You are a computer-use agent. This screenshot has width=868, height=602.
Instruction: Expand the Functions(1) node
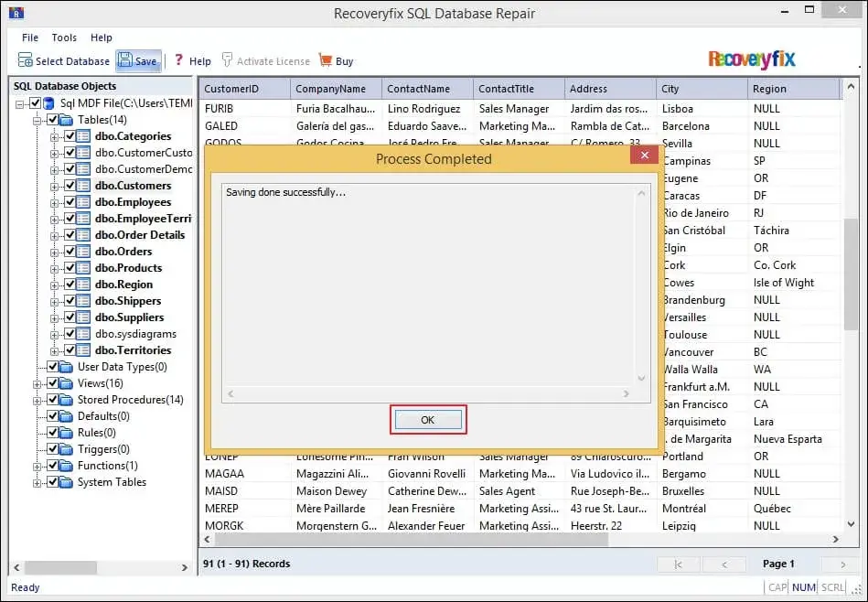(x=38, y=467)
